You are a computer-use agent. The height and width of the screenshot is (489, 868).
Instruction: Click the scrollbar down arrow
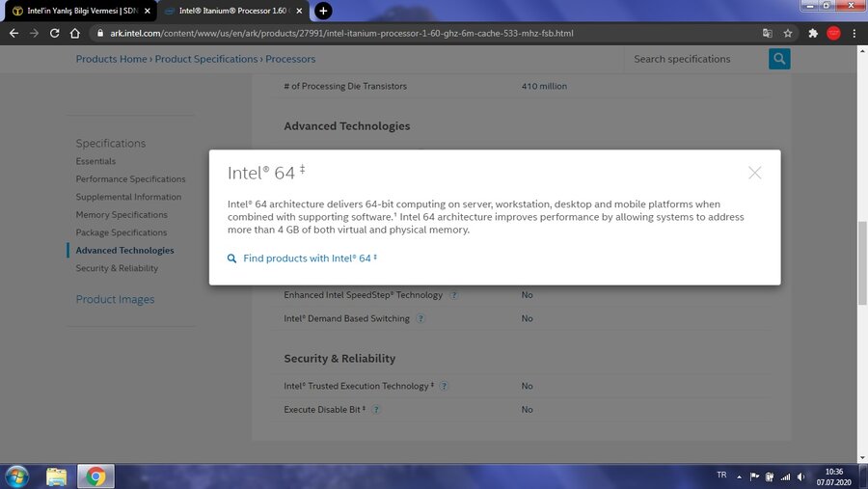click(862, 458)
